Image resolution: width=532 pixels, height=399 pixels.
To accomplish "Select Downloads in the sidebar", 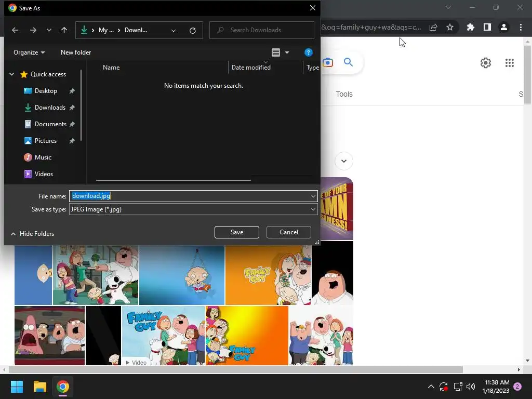I will point(50,107).
